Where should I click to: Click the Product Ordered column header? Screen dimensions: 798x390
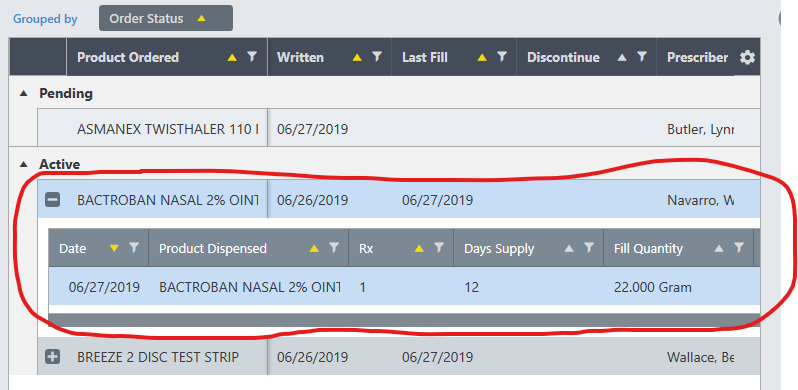click(167, 57)
